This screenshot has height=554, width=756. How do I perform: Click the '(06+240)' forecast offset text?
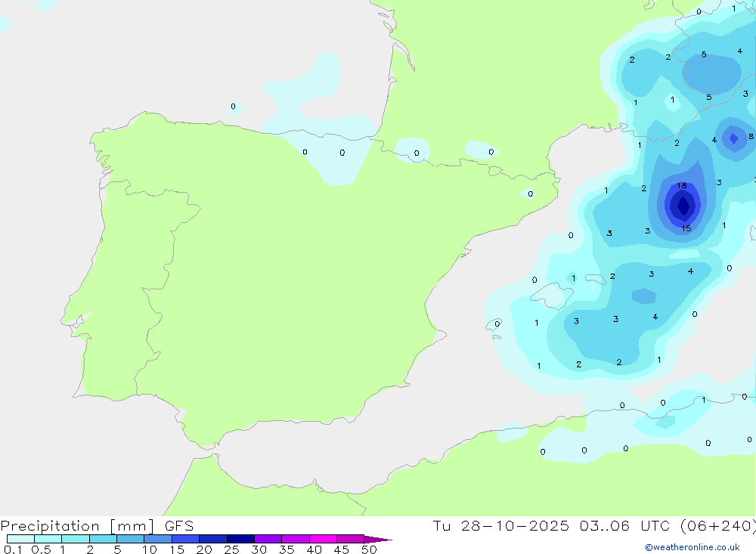pos(717,525)
